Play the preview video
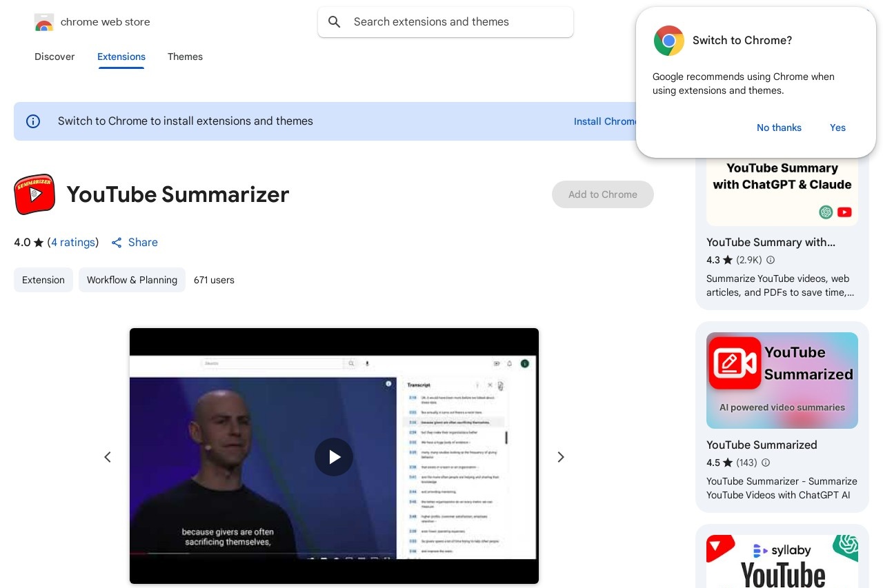 [334, 457]
